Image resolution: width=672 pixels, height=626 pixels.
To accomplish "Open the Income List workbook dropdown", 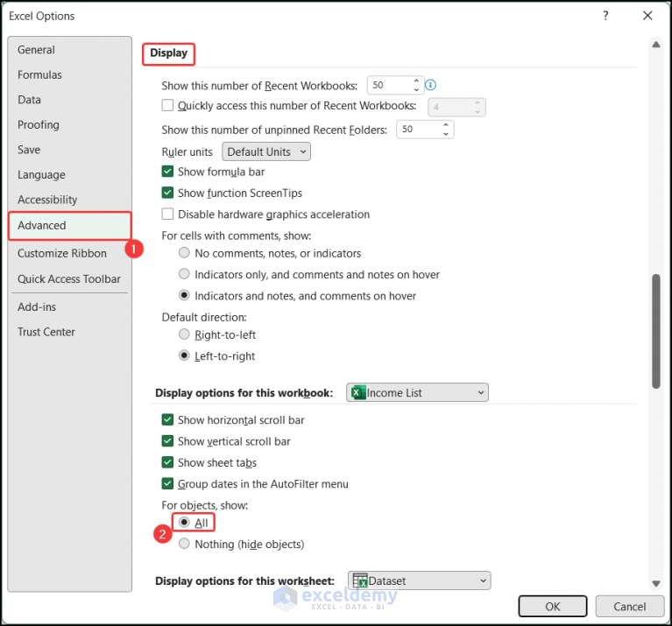I will click(417, 392).
